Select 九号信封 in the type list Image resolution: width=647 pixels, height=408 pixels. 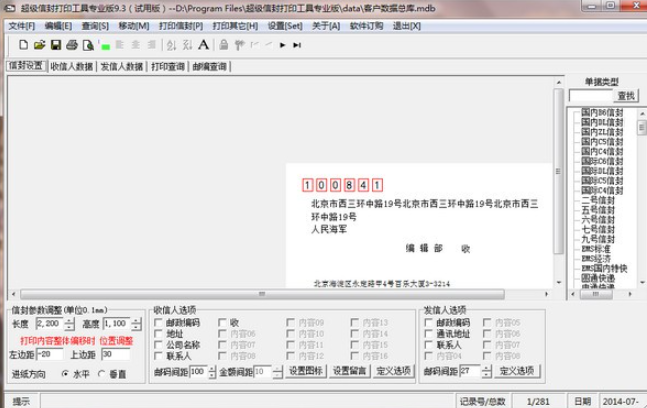598,239
